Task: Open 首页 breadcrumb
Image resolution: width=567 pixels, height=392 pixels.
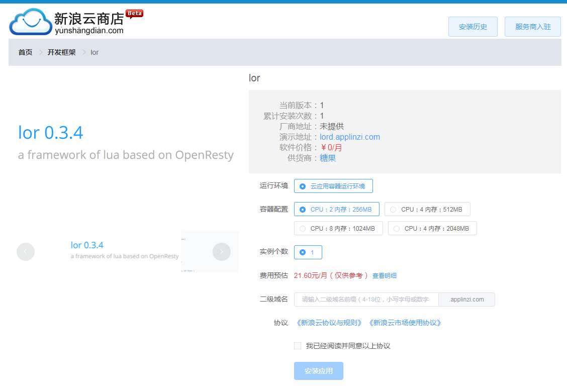Action: click(x=25, y=52)
